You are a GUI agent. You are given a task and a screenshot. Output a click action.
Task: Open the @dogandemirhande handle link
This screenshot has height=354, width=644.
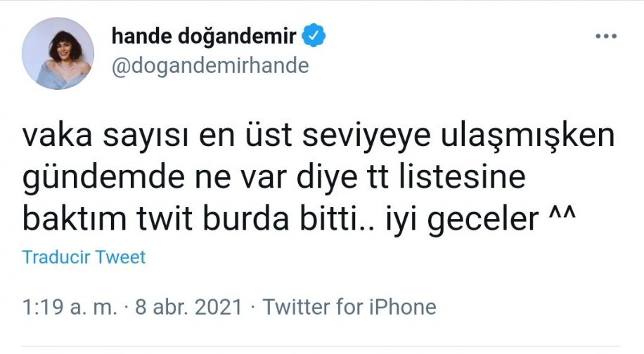(x=210, y=65)
